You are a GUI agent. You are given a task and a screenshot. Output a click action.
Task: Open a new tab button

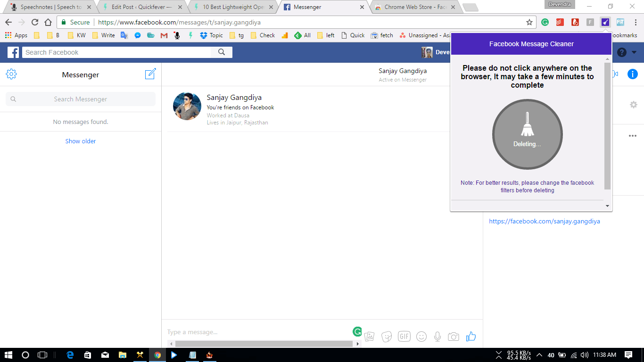click(x=470, y=7)
